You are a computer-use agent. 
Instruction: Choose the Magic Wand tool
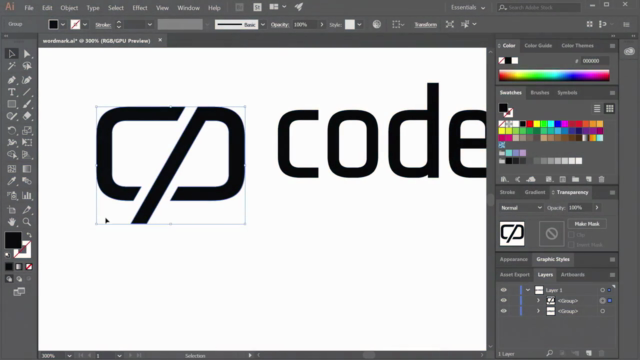pyautogui.click(x=11, y=66)
